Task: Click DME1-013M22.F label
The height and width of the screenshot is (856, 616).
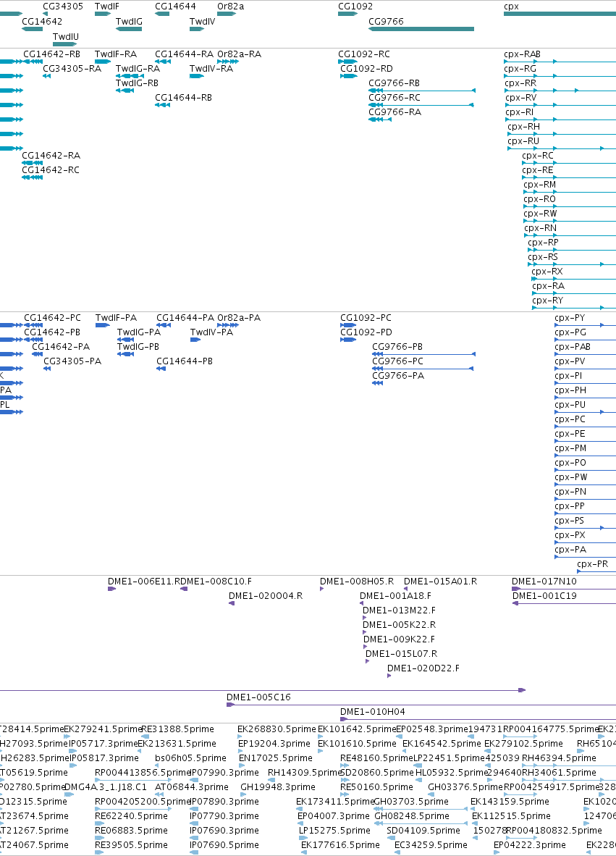Action: tap(399, 610)
